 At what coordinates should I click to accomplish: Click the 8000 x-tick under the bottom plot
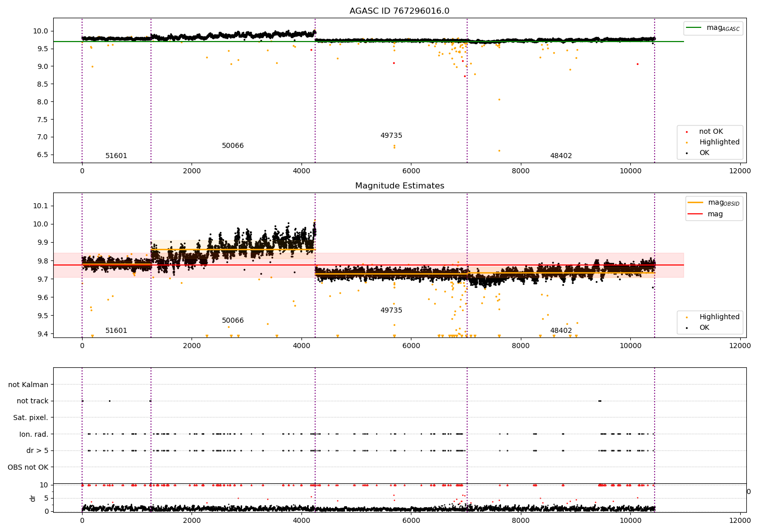coord(520,521)
